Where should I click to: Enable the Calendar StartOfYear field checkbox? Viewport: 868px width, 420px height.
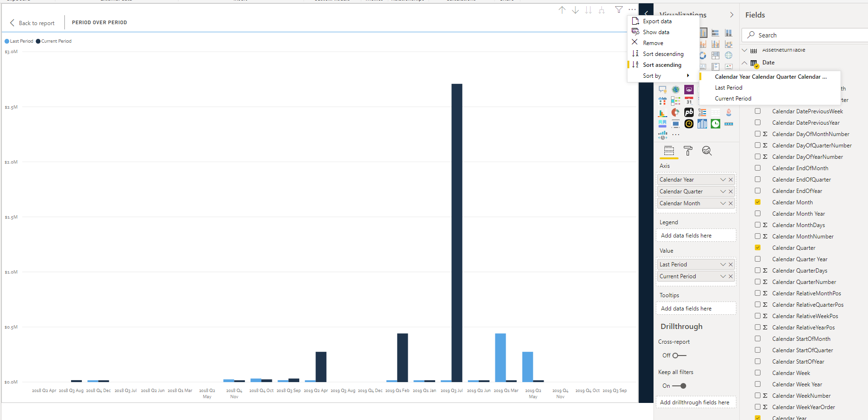point(758,361)
